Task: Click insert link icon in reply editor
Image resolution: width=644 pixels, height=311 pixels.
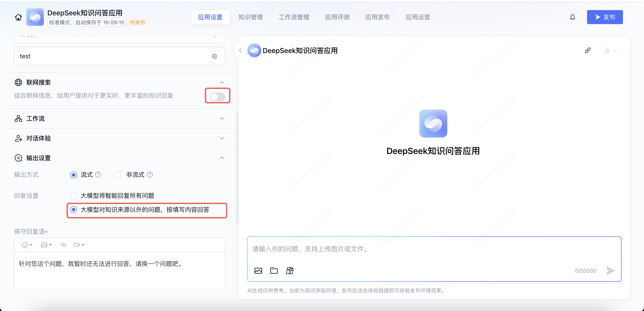Action: 64,245
